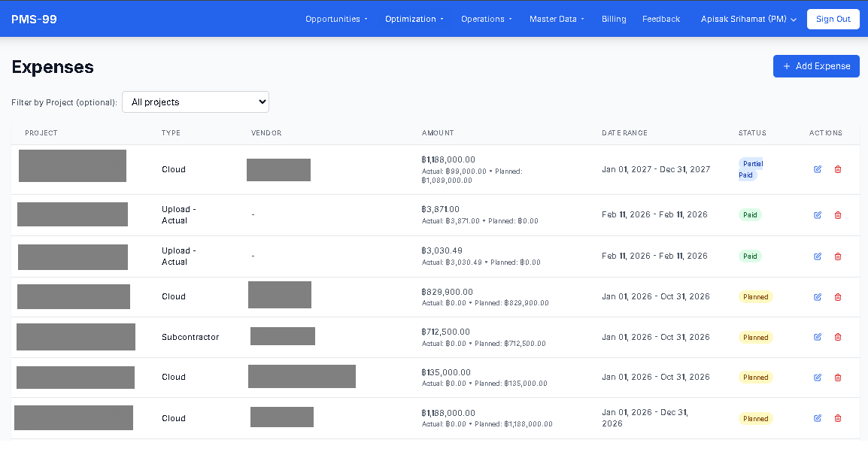
Task: Click edit icon for the Partial Paid expense
Action: point(818,169)
